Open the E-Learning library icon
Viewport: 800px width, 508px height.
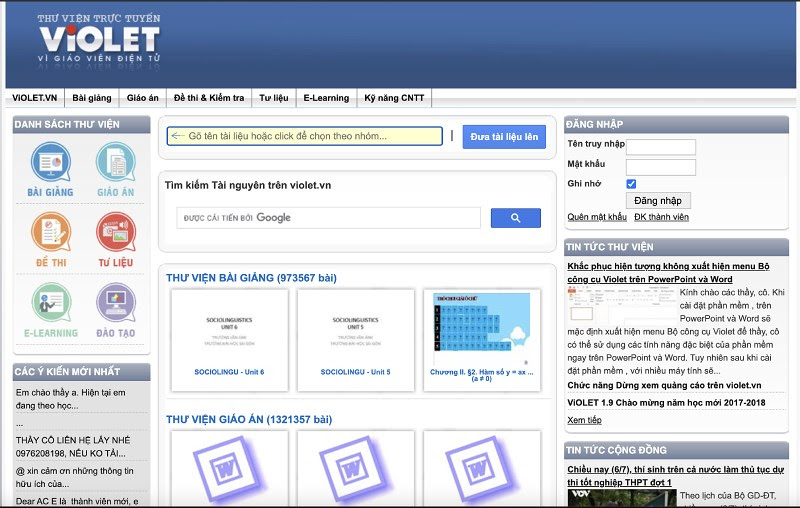(x=51, y=310)
